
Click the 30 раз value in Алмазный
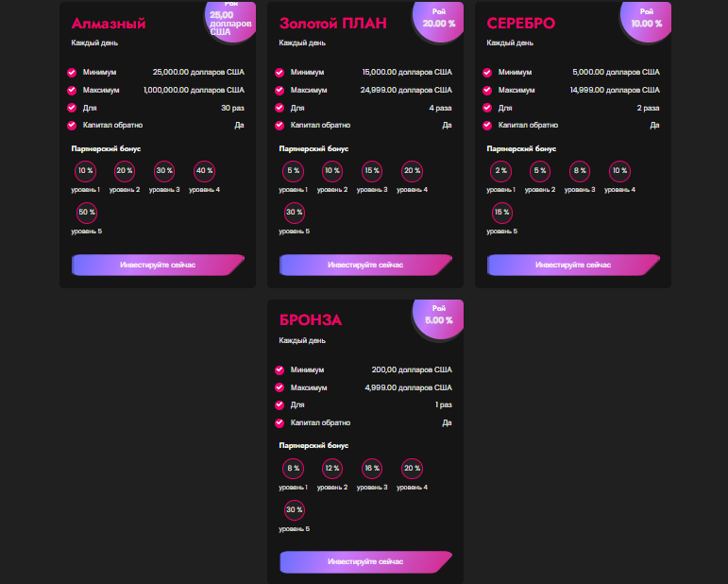click(x=232, y=108)
